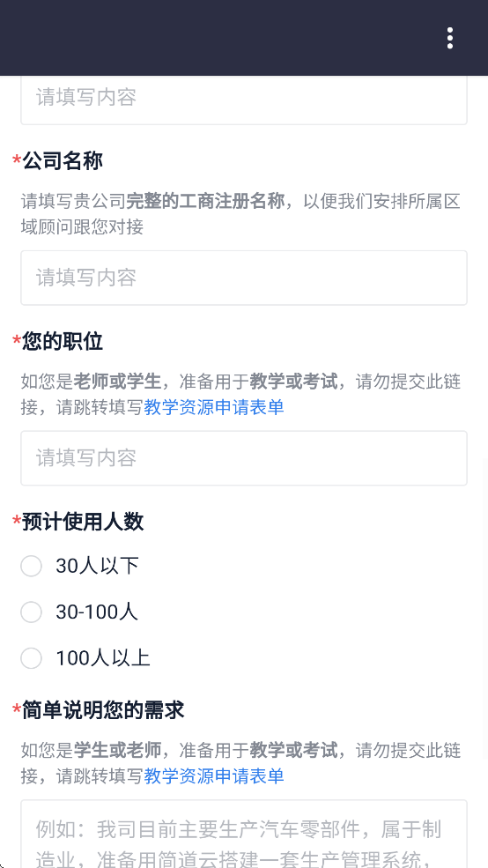Screen dimensions: 488x868
Task: Tap the 公司名称 field label
Action: [63, 161]
